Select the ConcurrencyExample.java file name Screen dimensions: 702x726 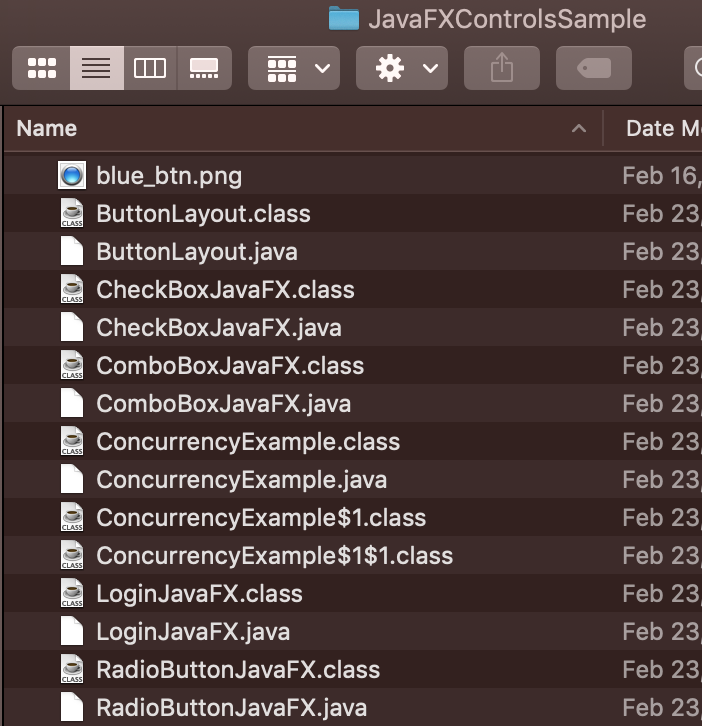[242, 480]
